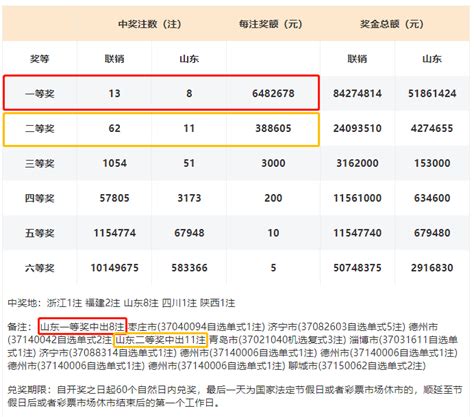
Task: Click the 兑奖期限 label
Action: click(x=29, y=390)
